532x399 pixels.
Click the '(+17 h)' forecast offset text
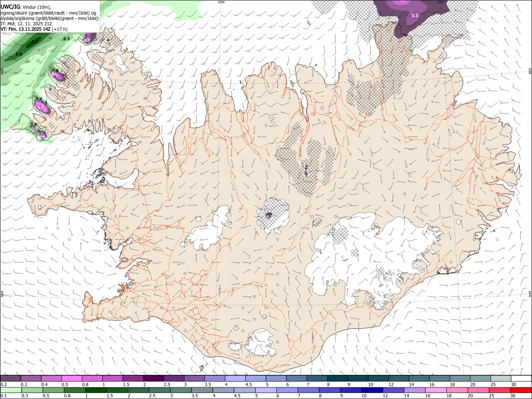coord(60,29)
